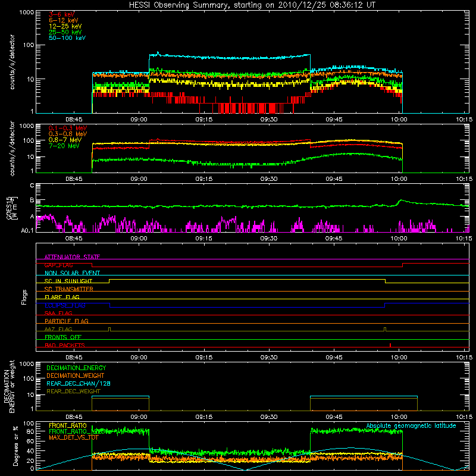
Task: Click the DECIMATION_ENERGY legend entry
Action: click(76, 368)
